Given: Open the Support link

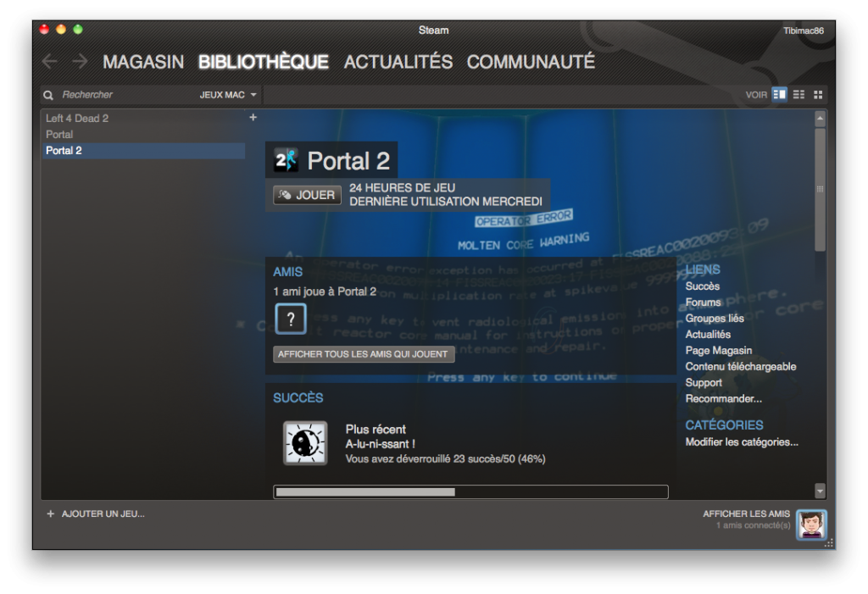Looking at the screenshot, I should coord(704,382).
